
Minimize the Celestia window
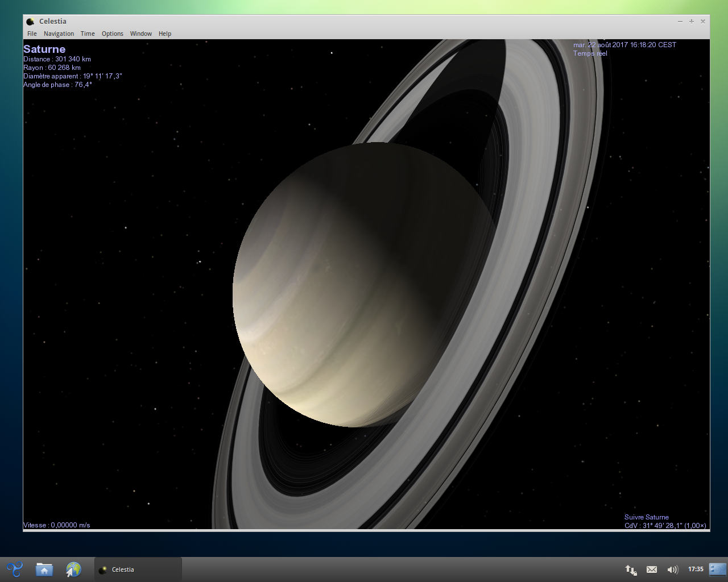point(680,22)
